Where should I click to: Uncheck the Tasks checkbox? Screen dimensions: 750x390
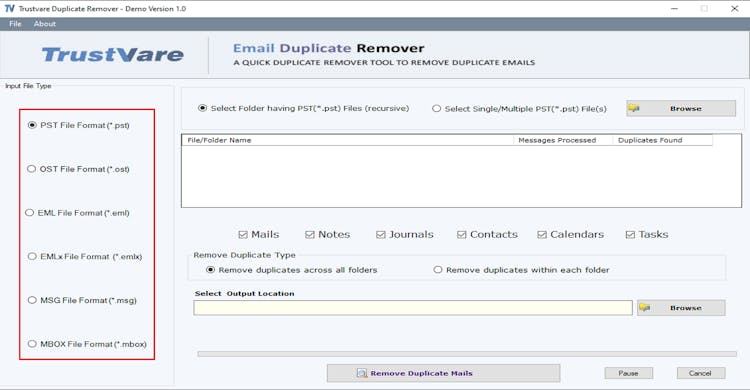coord(630,234)
